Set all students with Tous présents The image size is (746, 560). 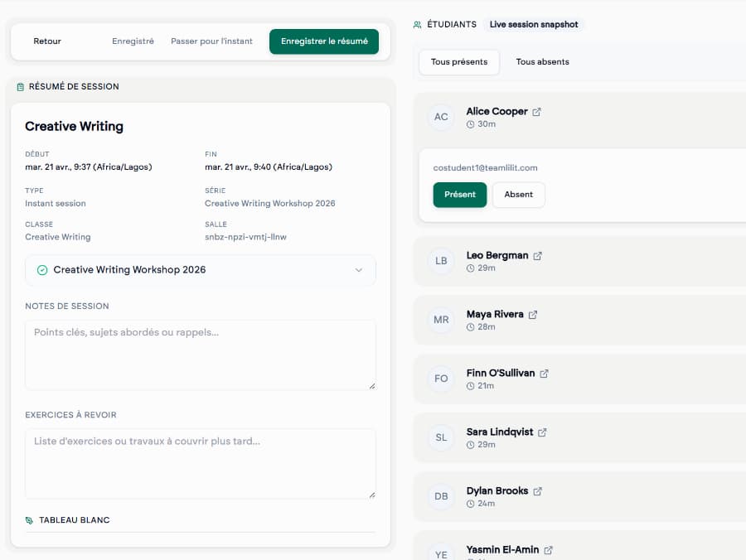(x=459, y=62)
